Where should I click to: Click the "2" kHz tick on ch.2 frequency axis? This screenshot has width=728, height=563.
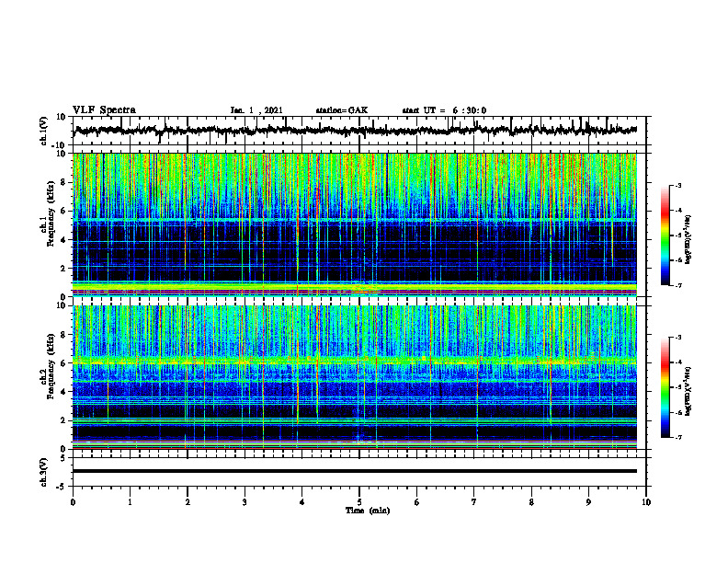(64, 420)
